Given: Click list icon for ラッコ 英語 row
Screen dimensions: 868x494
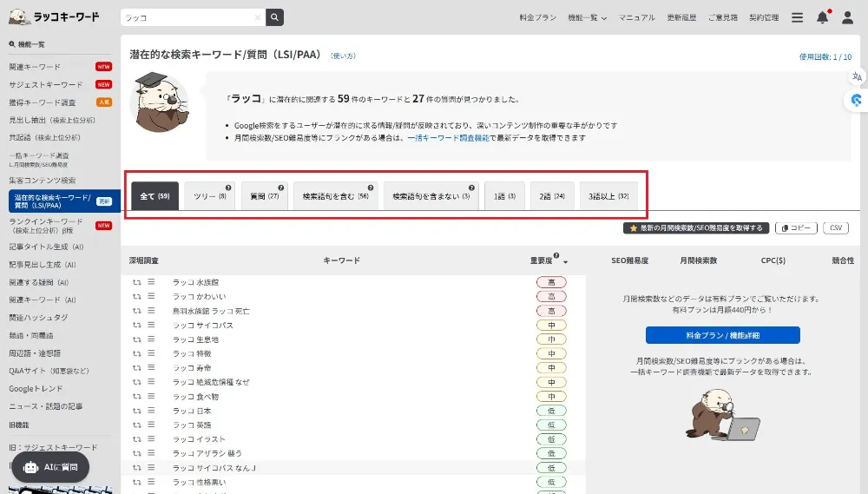Looking at the screenshot, I should click(151, 425).
